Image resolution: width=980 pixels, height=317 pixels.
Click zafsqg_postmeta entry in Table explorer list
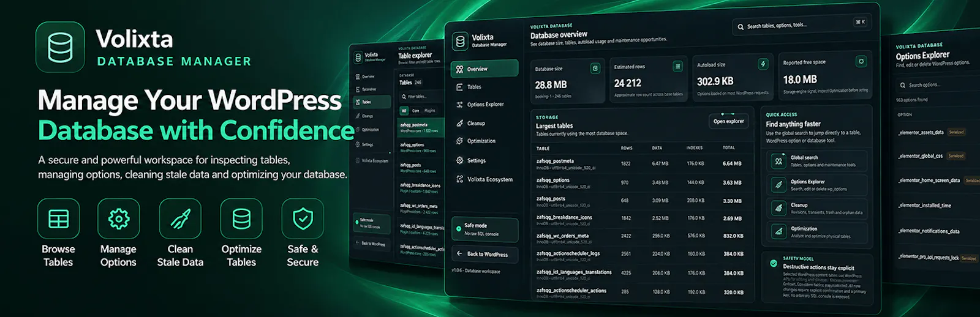pyautogui.click(x=421, y=127)
